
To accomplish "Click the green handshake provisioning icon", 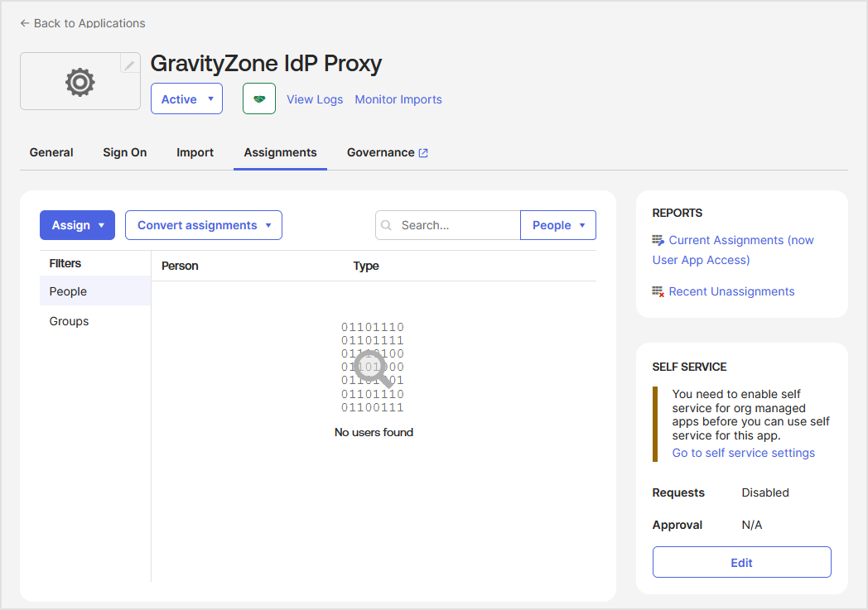I will 259,99.
